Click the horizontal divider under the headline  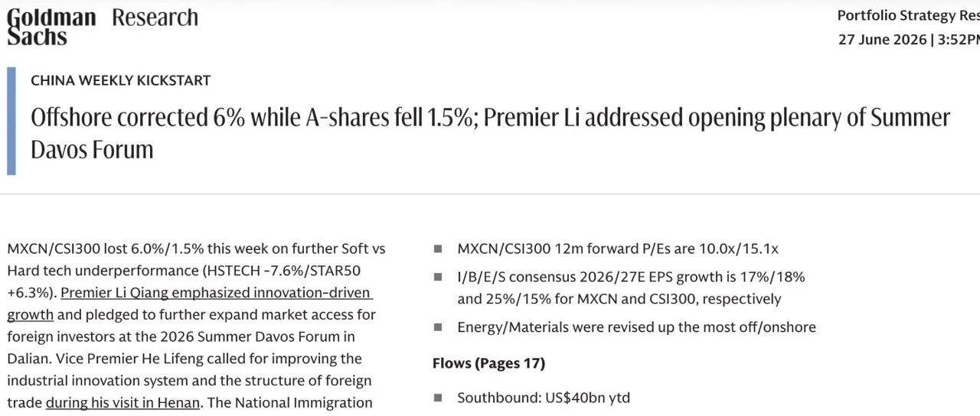point(490,194)
